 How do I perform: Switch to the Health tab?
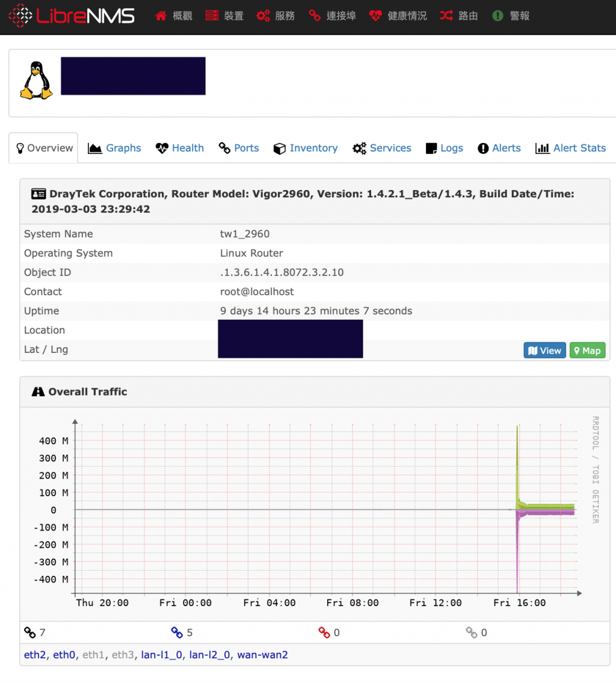pos(180,148)
